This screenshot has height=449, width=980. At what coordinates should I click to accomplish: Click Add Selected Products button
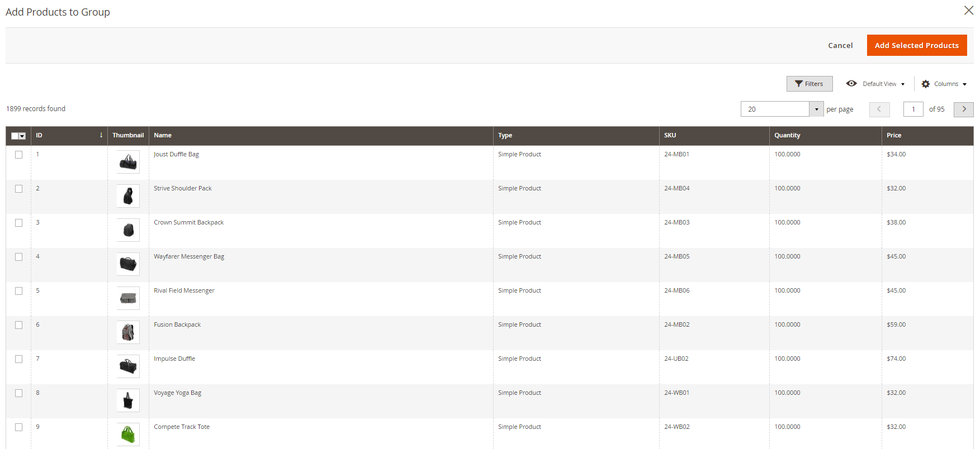tap(916, 45)
